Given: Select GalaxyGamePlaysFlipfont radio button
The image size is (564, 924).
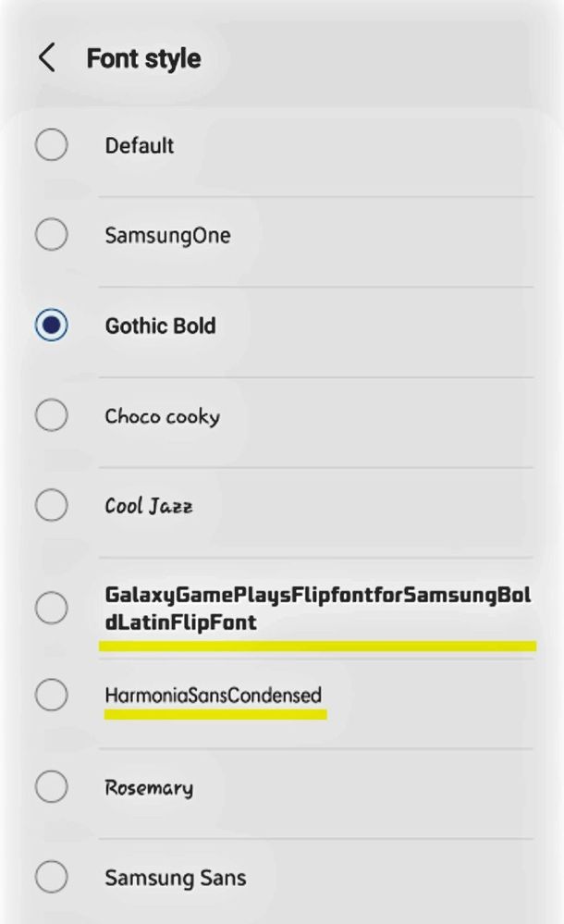Looking at the screenshot, I should [x=51, y=608].
